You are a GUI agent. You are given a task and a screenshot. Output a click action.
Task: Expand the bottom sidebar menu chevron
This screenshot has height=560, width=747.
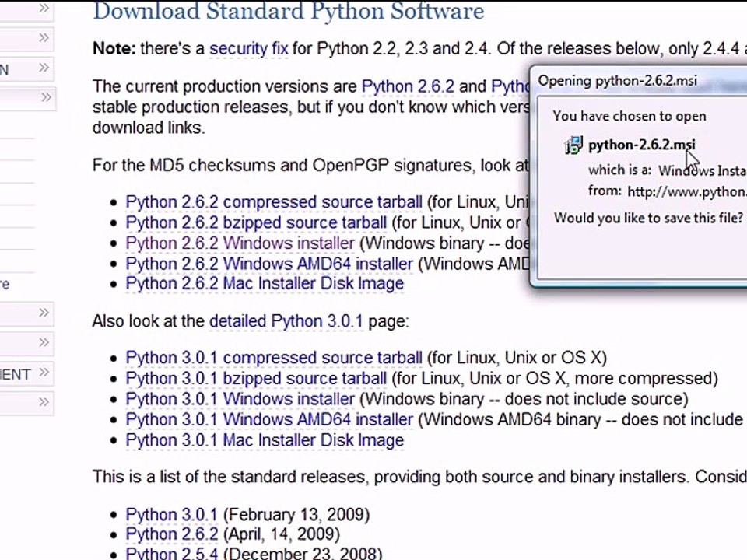[44, 402]
